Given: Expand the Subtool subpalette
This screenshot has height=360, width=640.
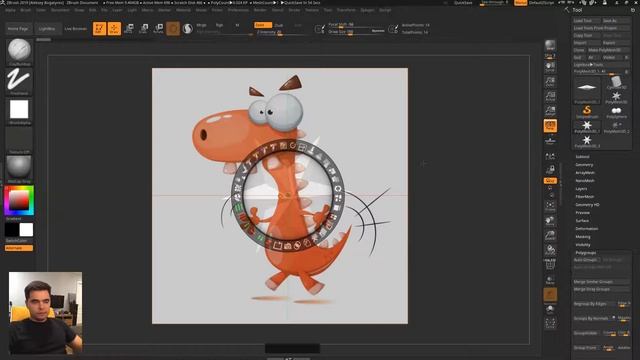Looking at the screenshot, I should pos(582,157).
